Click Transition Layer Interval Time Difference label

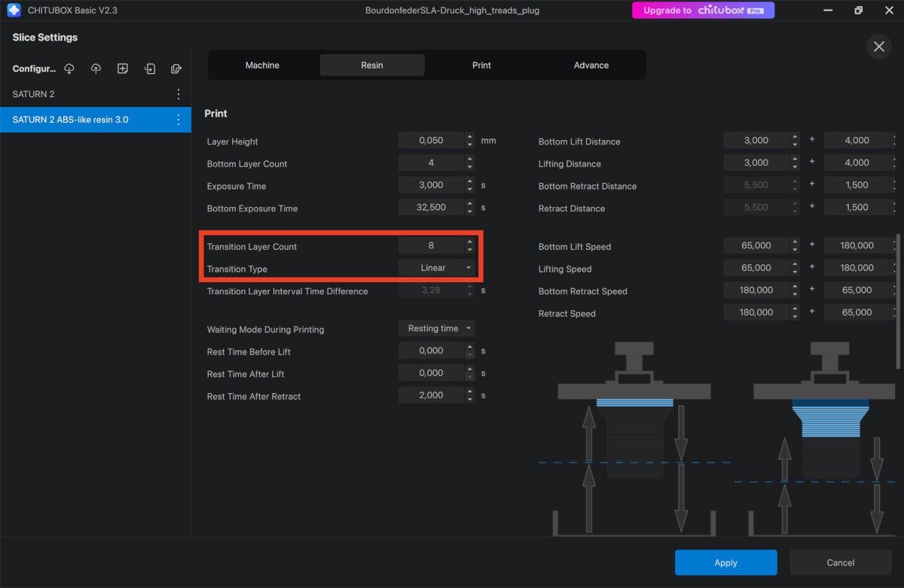tap(288, 291)
